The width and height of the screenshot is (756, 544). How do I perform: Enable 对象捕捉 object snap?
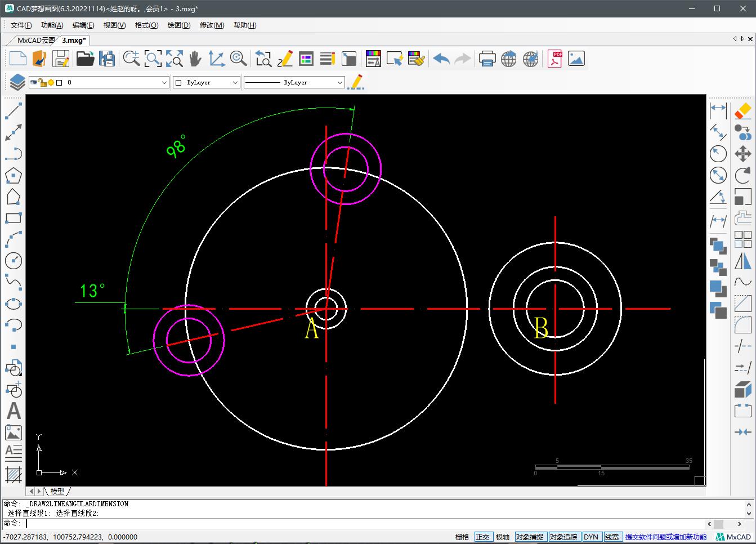tap(530, 536)
